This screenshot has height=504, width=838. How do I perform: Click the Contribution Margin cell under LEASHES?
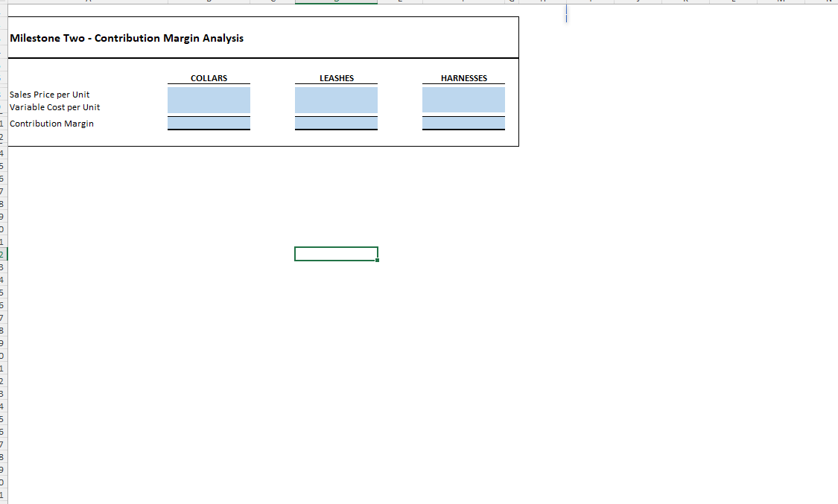click(x=336, y=123)
